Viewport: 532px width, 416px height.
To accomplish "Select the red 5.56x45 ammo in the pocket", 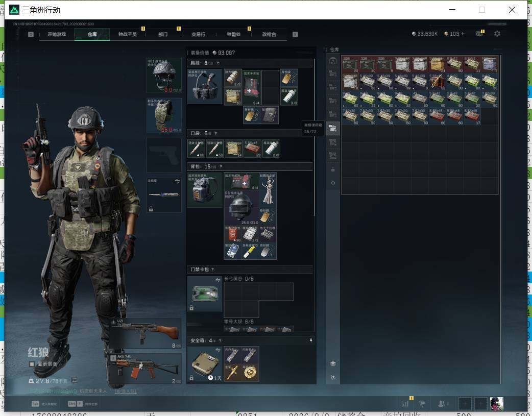I will (x=252, y=149).
